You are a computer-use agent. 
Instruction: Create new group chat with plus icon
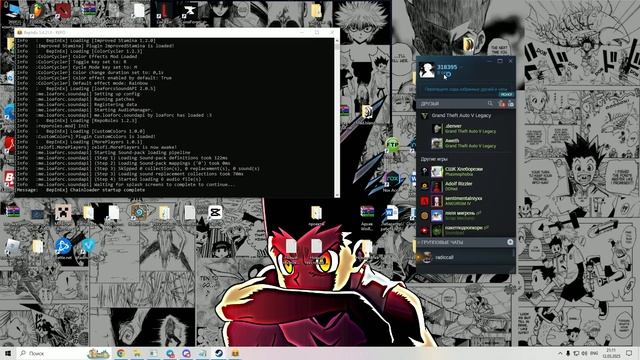[x=510, y=242]
